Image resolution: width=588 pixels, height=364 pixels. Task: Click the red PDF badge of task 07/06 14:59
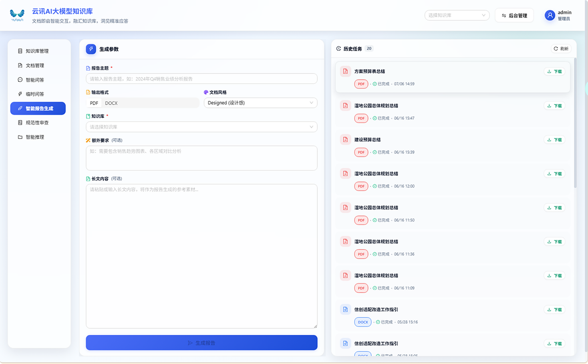coord(361,84)
